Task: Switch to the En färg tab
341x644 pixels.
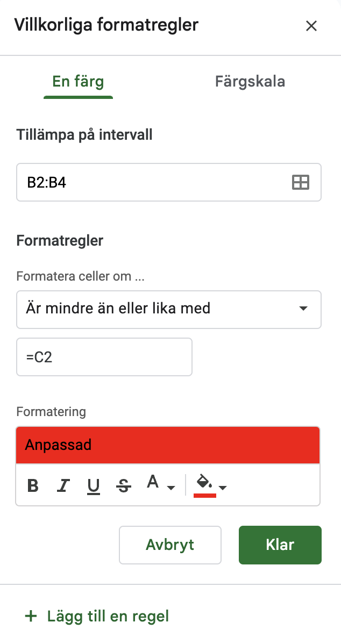Action: pos(78,82)
